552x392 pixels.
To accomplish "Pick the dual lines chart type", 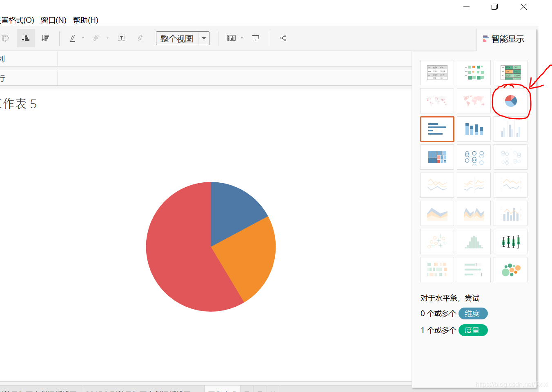I will [510, 185].
